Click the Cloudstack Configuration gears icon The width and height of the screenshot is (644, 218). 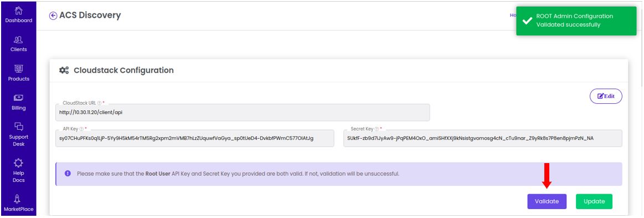pyautogui.click(x=64, y=70)
